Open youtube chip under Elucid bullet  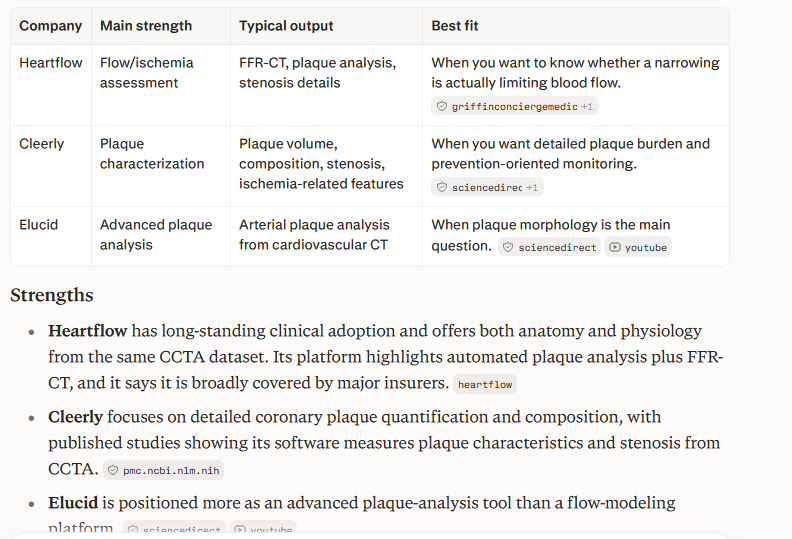coord(264,527)
